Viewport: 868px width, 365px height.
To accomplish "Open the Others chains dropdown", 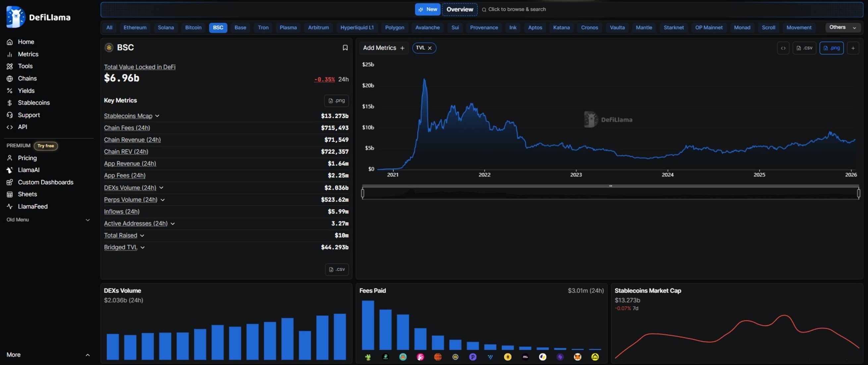I will click(842, 27).
